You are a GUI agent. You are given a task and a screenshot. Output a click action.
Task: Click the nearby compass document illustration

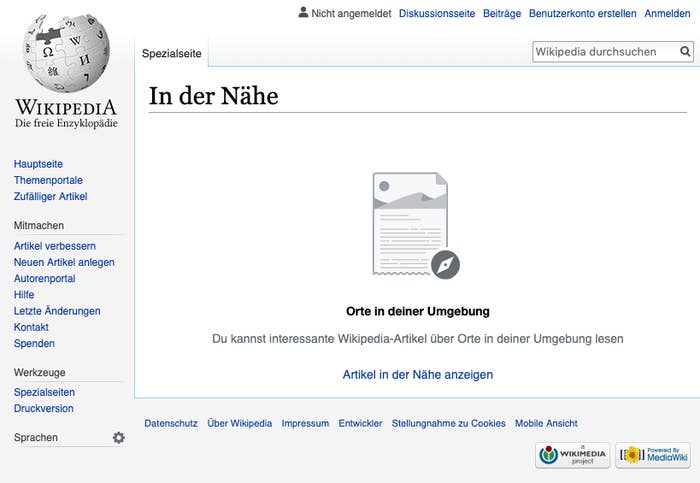416,225
